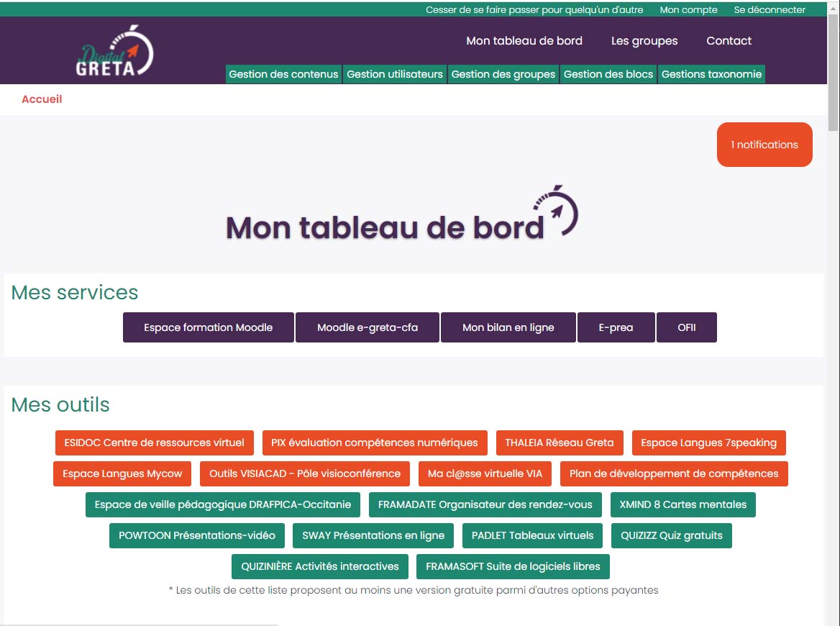The height and width of the screenshot is (626, 840).
Task: Open Gestion des blocs tab
Action: pyautogui.click(x=608, y=74)
